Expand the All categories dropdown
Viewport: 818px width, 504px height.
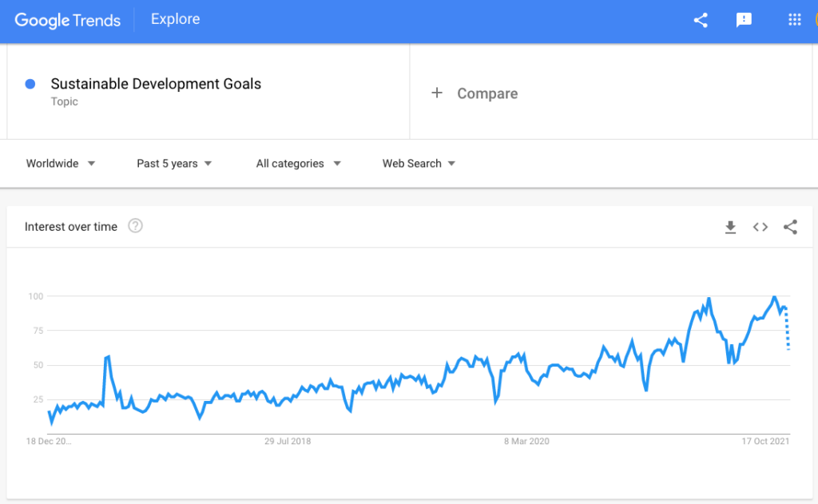point(298,163)
